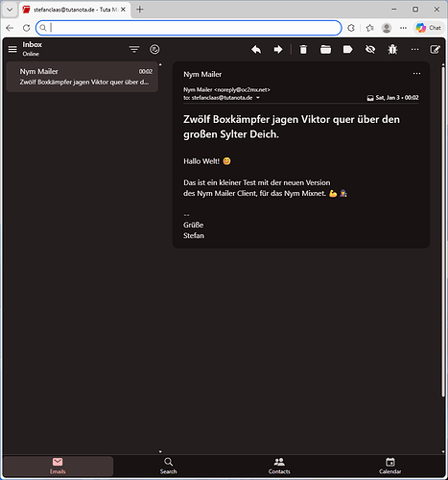The width and height of the screenshot is (448, 480).
Task: Select Nym Mailer email in inbox list
Action: click(83, 77)
